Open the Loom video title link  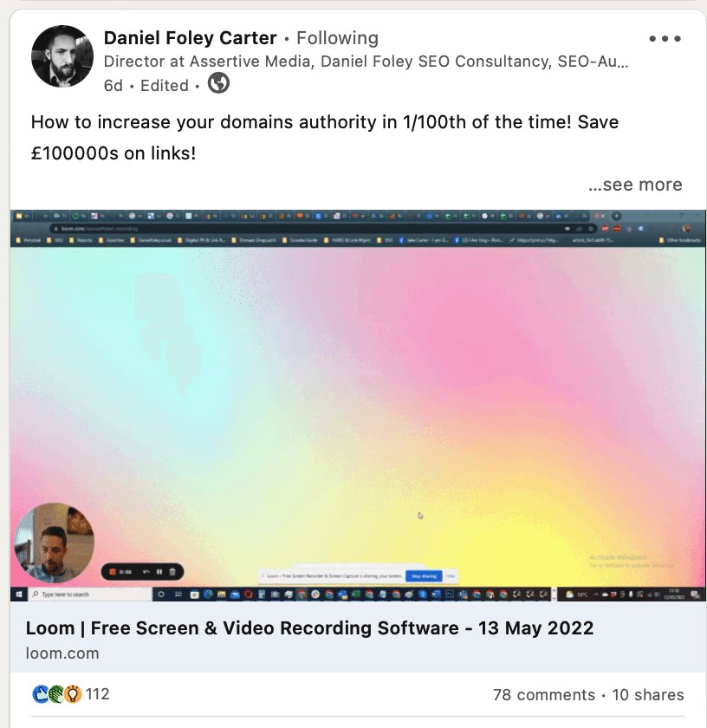[x=309, y=628]
